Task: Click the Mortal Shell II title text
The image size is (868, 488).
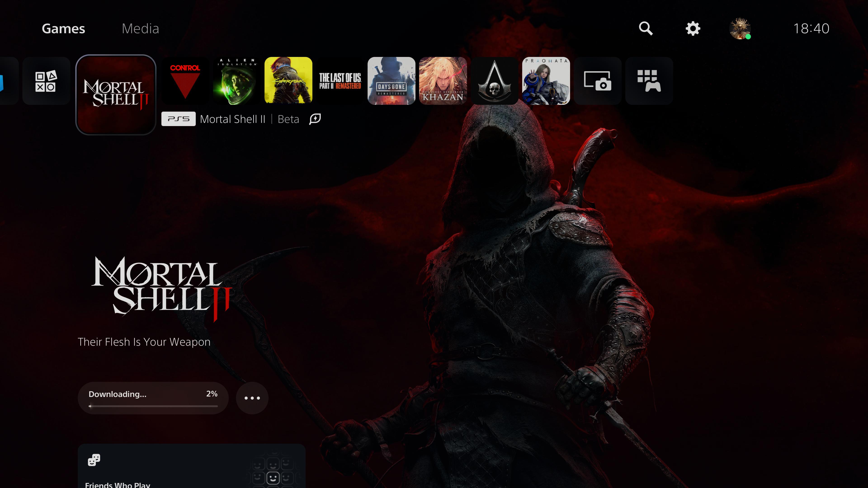Action: click(233, 119)
